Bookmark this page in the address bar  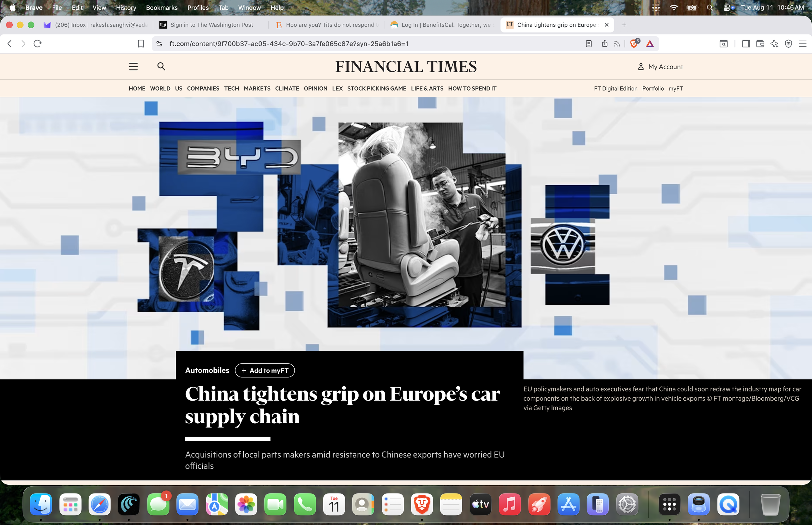pyautogui.click(x=141, y=44)
